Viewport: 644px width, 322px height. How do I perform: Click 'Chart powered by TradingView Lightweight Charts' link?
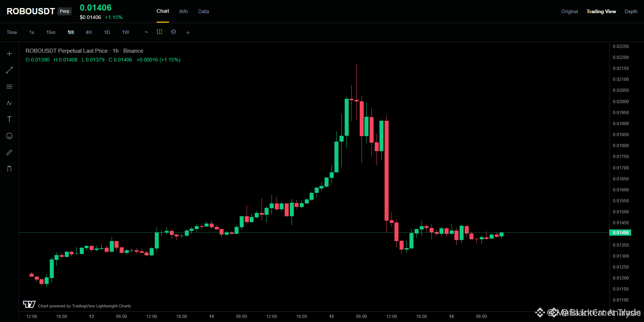pyautogui.click(x=84, y=306)
